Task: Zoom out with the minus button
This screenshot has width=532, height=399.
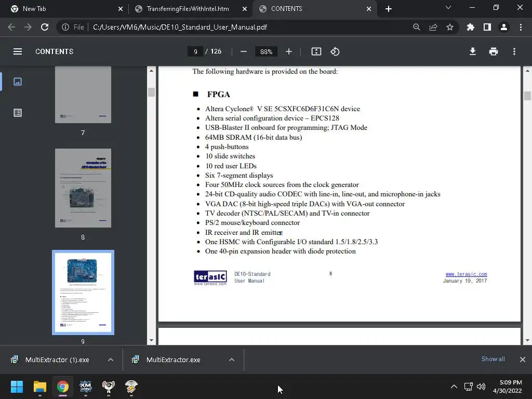Action: tap(244, 51)
